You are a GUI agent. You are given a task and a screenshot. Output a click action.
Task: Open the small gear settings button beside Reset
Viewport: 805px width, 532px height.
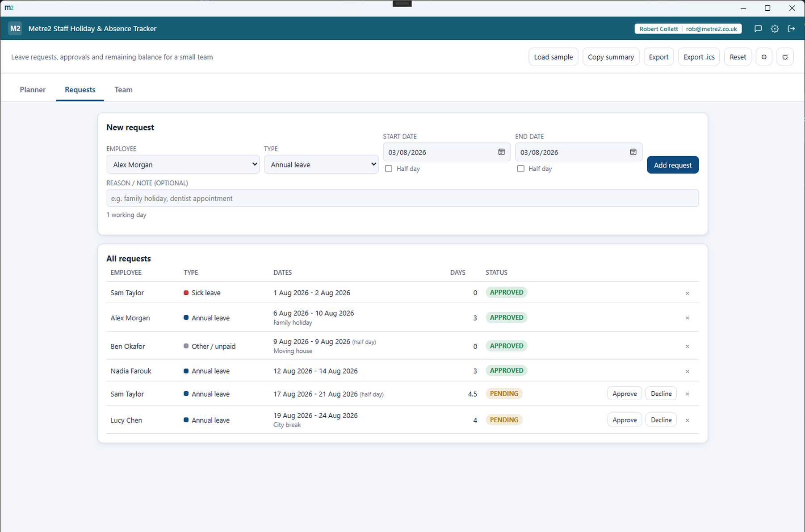764,57
